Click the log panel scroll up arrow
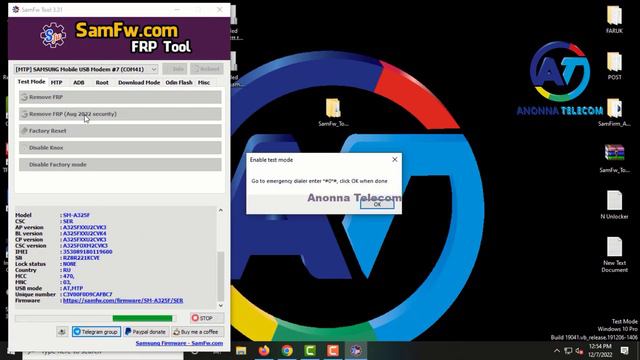 220,210
